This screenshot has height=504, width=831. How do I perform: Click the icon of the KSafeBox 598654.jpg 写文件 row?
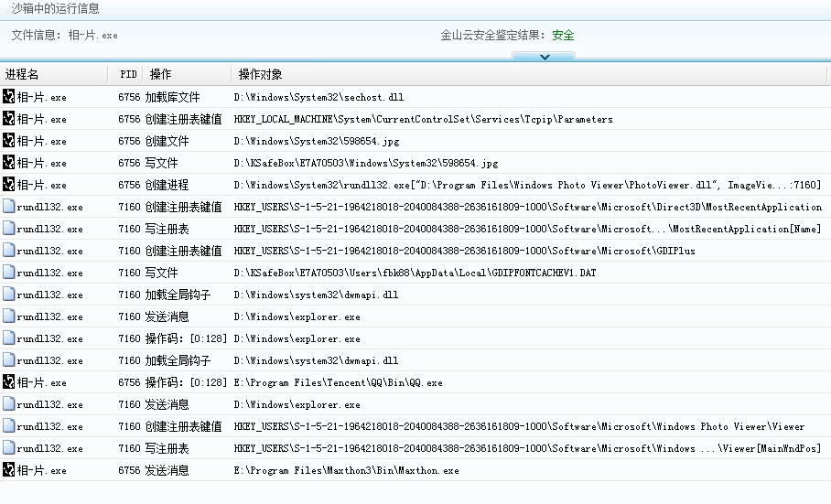tap(8, 162)
